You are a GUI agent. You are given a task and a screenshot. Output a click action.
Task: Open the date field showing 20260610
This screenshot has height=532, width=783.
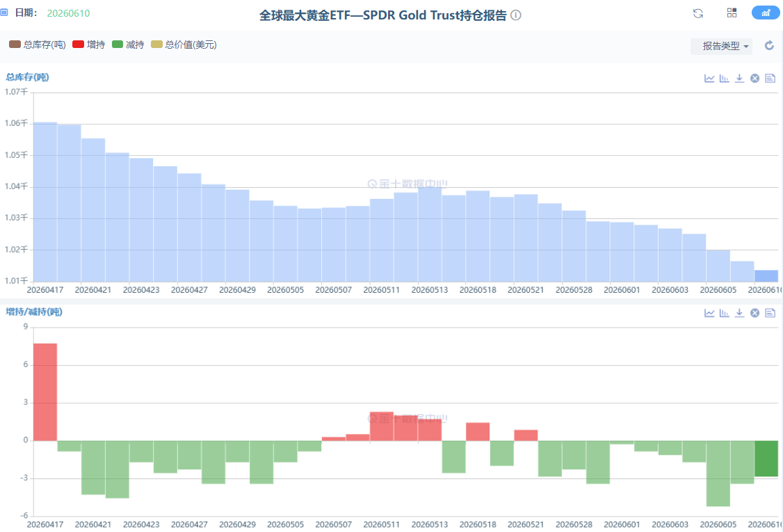[68, 13]
